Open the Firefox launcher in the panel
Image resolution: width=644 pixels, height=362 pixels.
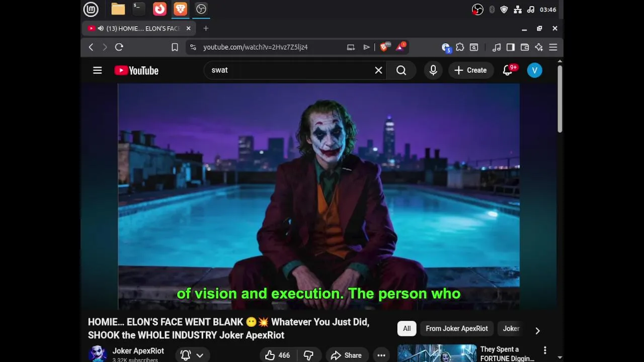(x=159, y=9)
